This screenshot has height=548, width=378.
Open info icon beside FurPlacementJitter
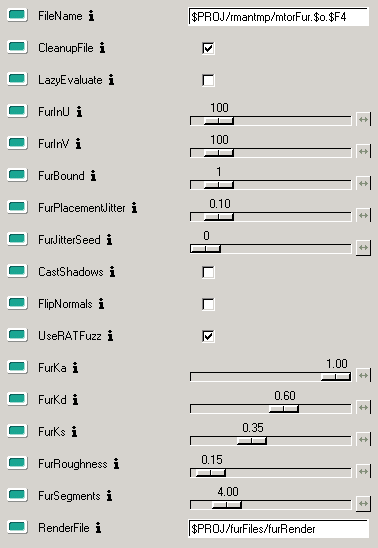pos(134,208)
